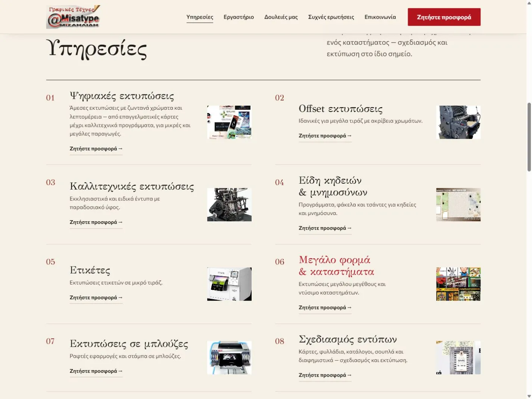Click the Εκτυπώσεις σε μπλούζες heading

coord(129,344)
